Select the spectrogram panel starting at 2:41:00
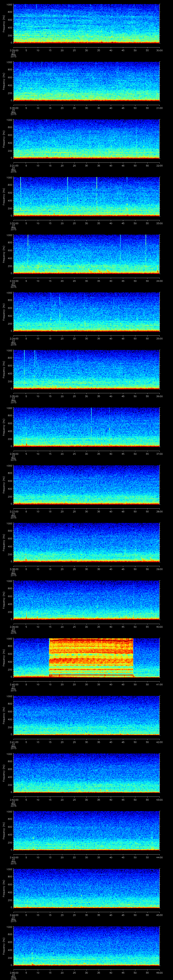This screenshot has height=980, width=173. 86,715
